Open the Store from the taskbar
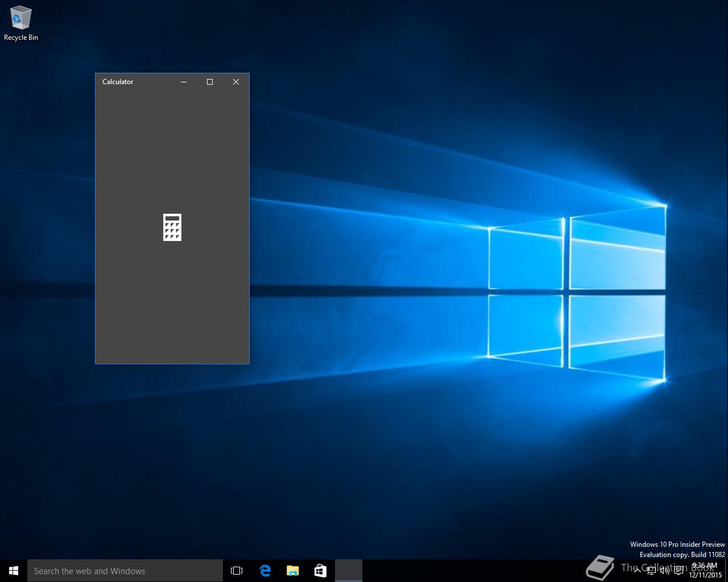Image resolution: width=728 pixels, height=582 pixels. pos(320,571)
